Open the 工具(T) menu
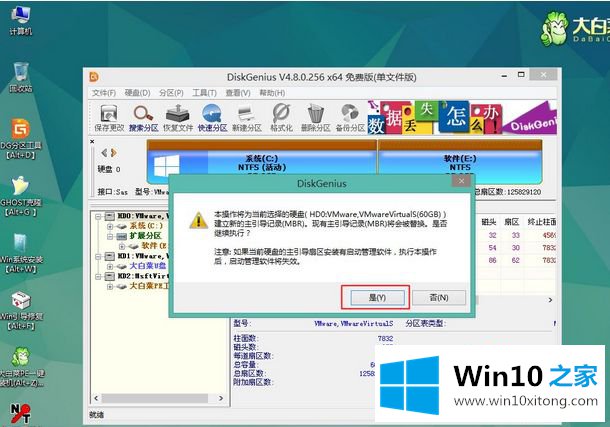This screenshot has width=610, height=427. tap(204, 93)
